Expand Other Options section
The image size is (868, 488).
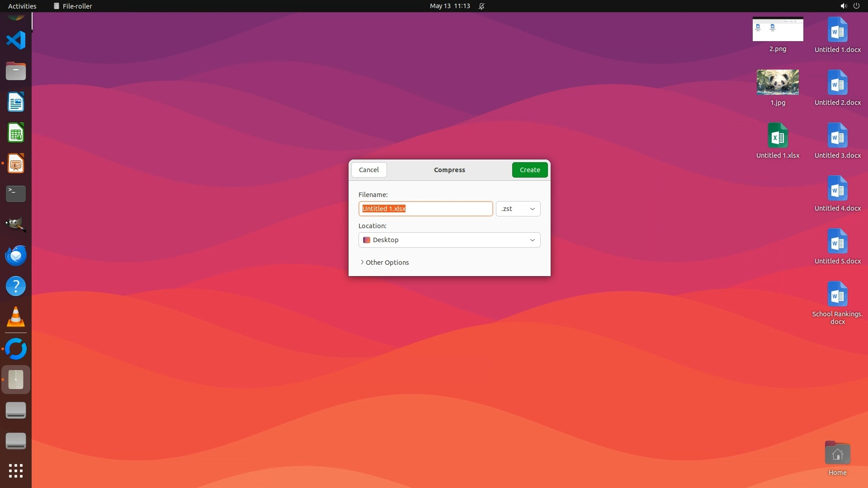(385, 263)
